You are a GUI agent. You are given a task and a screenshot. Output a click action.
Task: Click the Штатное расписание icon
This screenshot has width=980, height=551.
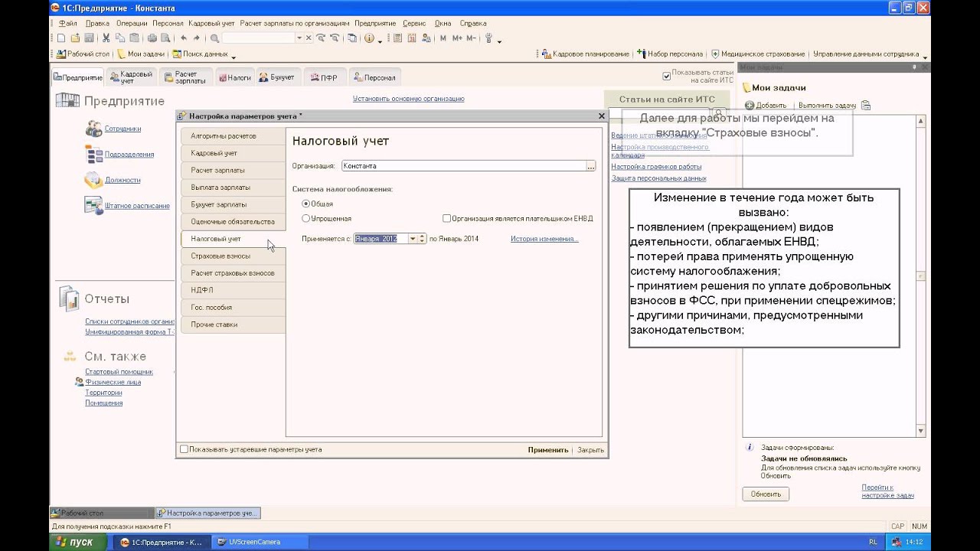[93, 205]
